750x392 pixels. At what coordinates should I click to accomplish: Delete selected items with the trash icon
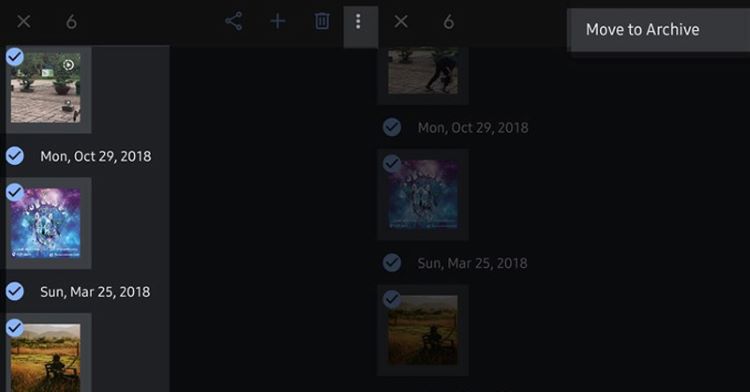pyautogui.click(x=321, y=22)
